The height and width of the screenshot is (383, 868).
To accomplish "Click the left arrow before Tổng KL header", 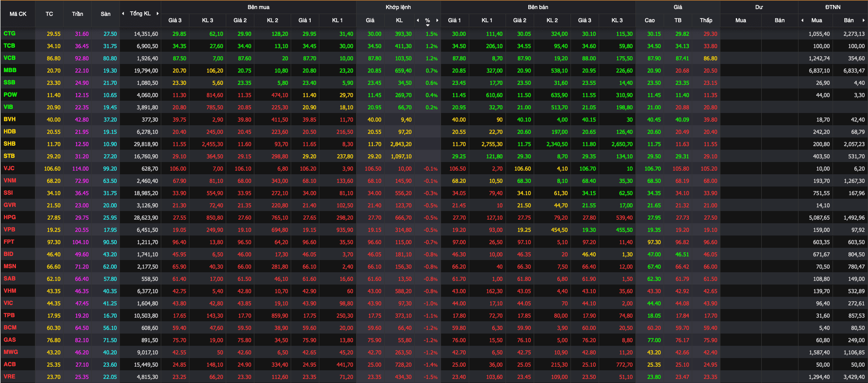I will point(123,14).
